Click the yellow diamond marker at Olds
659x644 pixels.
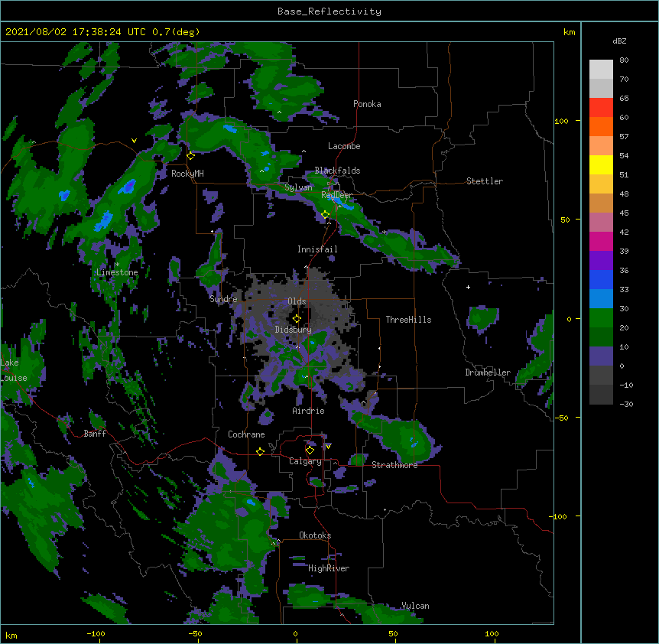pyautogui.click(x=297, y=318)
